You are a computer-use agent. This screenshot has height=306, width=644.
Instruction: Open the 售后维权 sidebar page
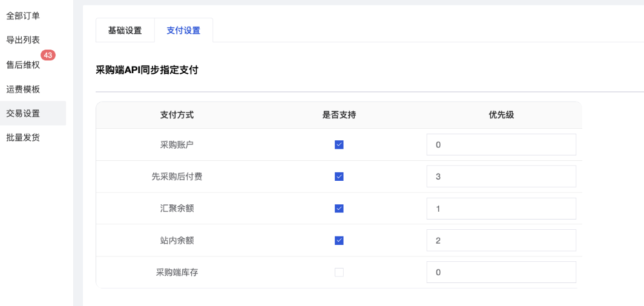point(23,65)
